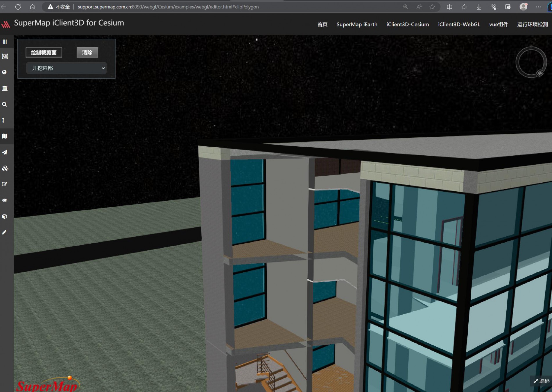Open browser settings ellipsis menu

click(538, 7)
